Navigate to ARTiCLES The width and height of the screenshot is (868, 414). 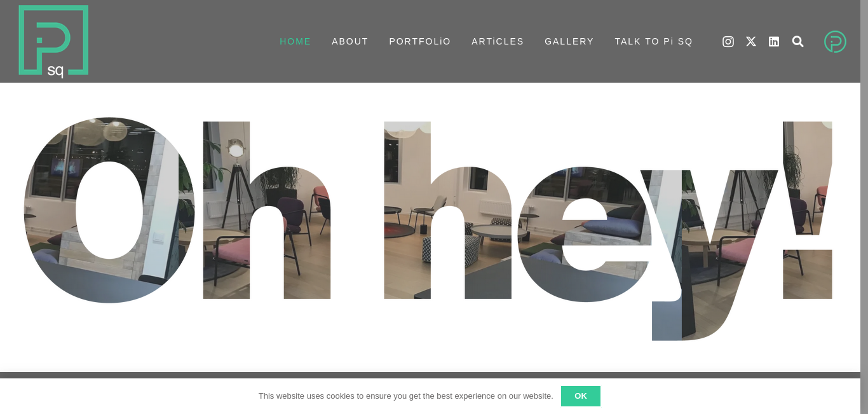(498, 41)
